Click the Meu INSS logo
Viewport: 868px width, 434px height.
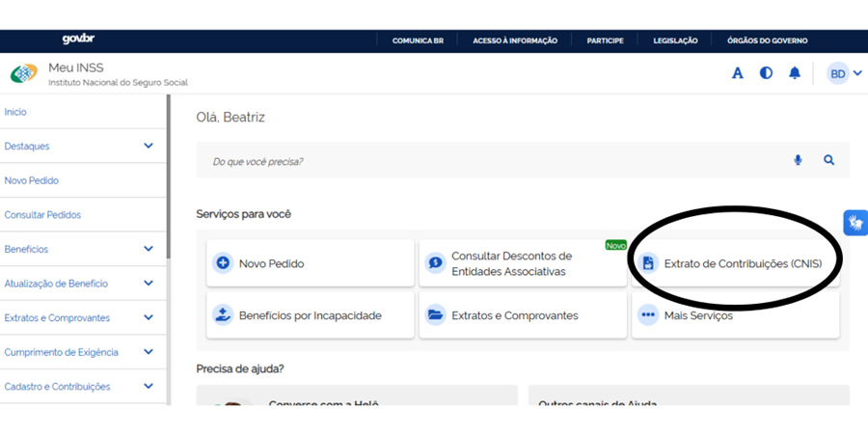[24, 74]
